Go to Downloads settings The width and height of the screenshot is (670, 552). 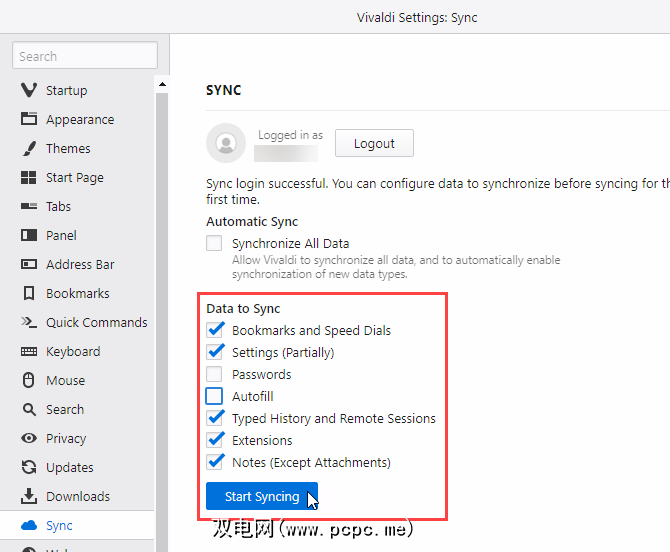pyautogui.click(x=78, y=496)
